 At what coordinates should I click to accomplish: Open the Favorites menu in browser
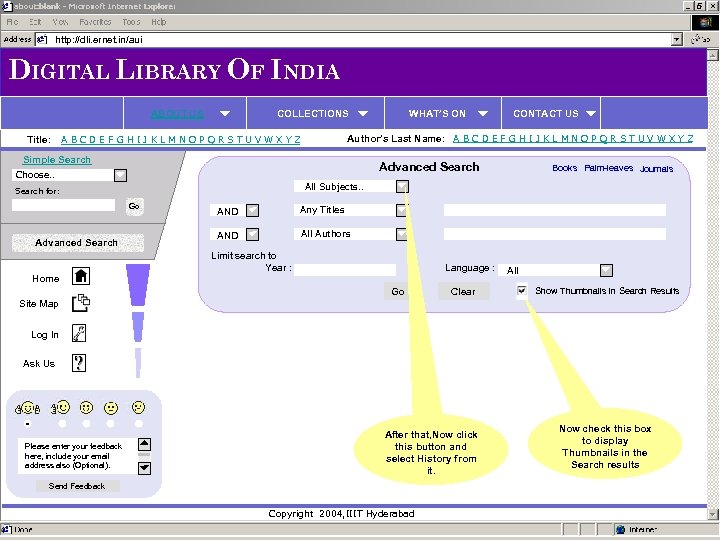coord(95,22)
